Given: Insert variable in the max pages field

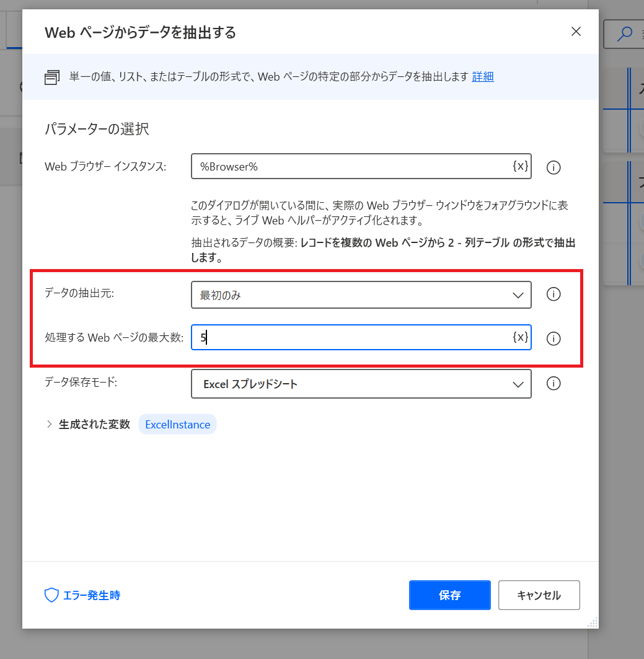Looking at the screenshot, I should 520,337.
